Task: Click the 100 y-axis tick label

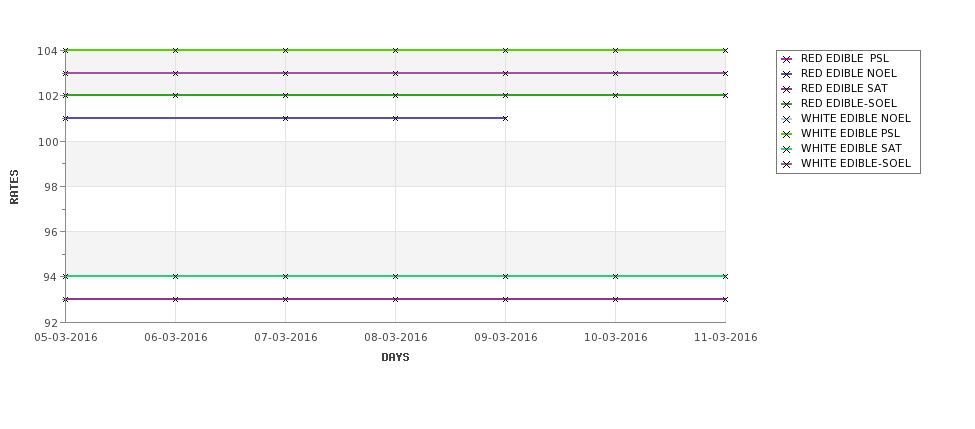Action: pos(47,141)
